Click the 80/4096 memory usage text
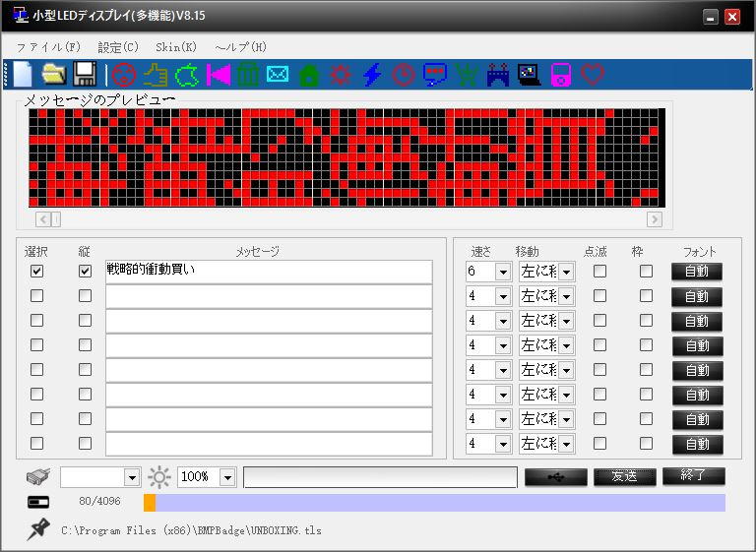This screenshot has width=756, height=552. point(99,502)
